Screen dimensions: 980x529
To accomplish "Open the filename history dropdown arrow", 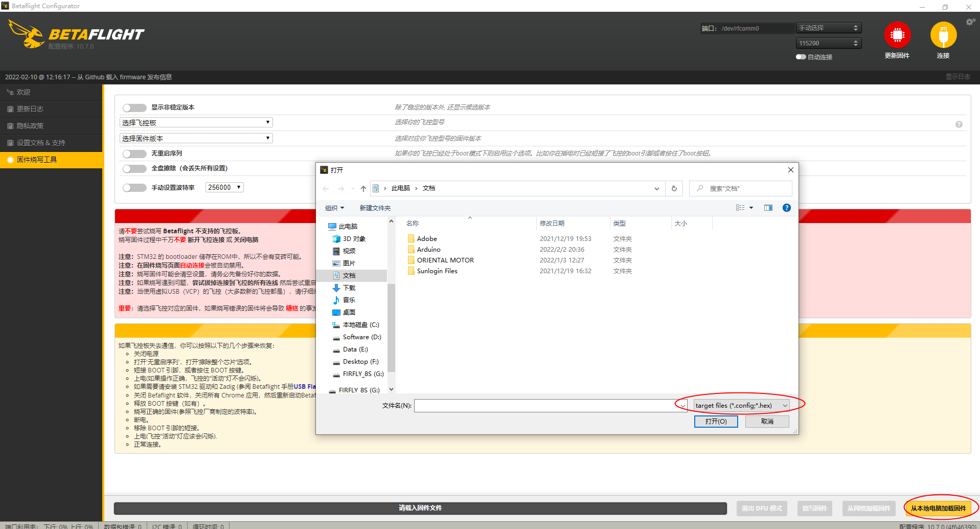I will [x=682, y=406].
